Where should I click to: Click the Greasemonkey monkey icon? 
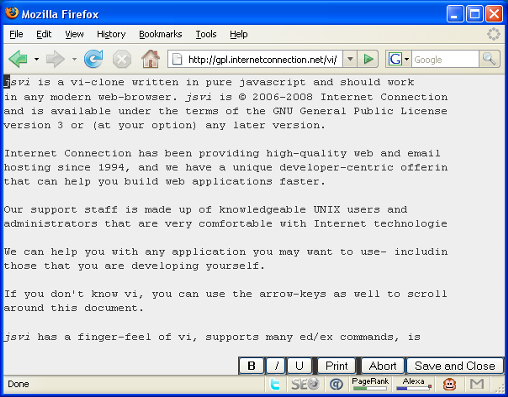pyautogui.click(x=449, y=384)
